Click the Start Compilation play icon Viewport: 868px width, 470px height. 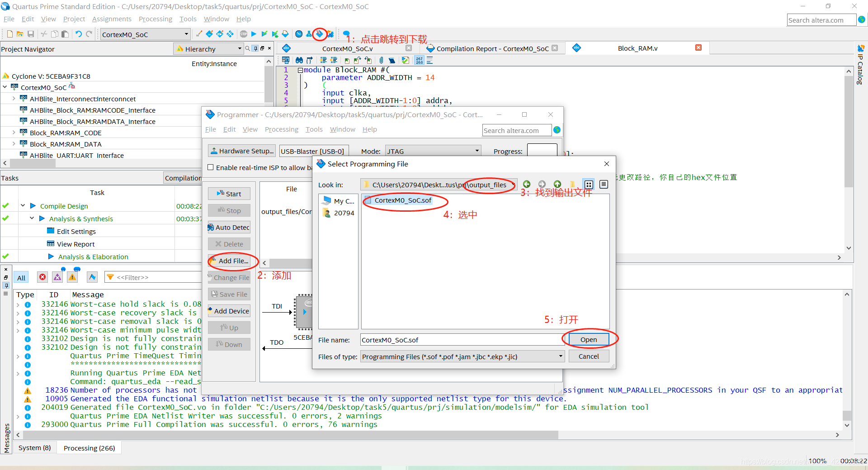(254, 34)
